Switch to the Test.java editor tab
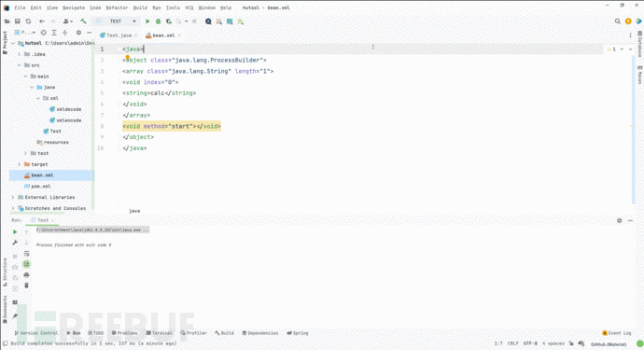644x350 pixels. click(x=119, y=35)
